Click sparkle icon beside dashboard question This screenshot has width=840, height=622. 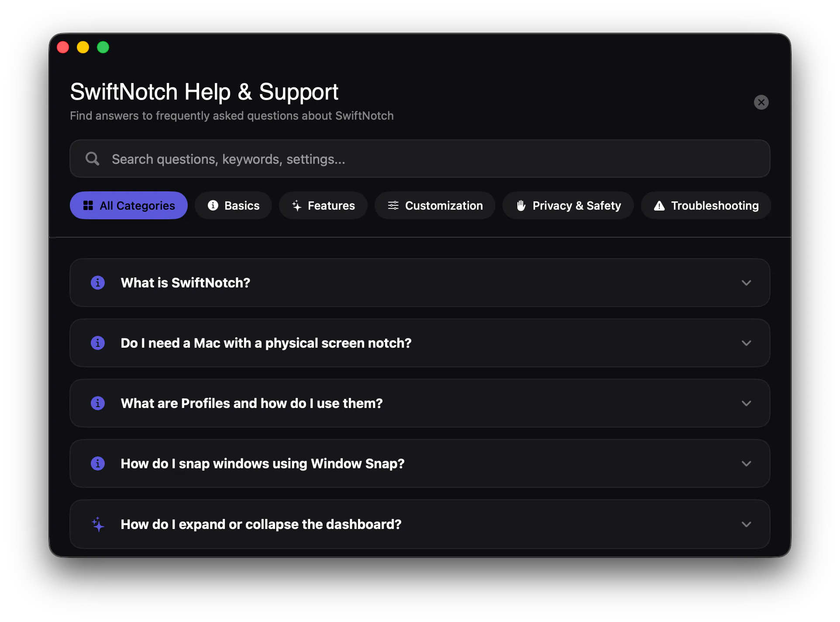point(98,524)
